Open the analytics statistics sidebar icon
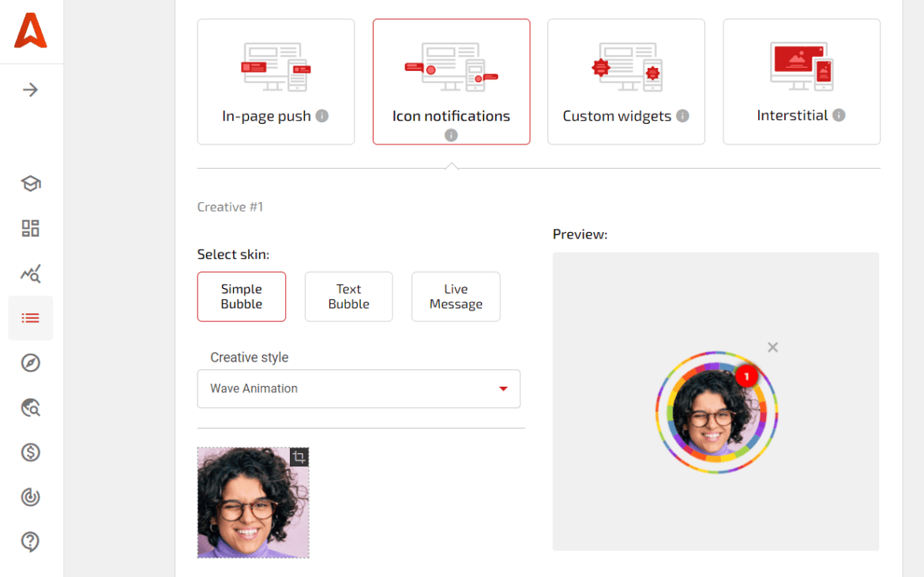The image size is (924, 577). click(x=30, y=273)
